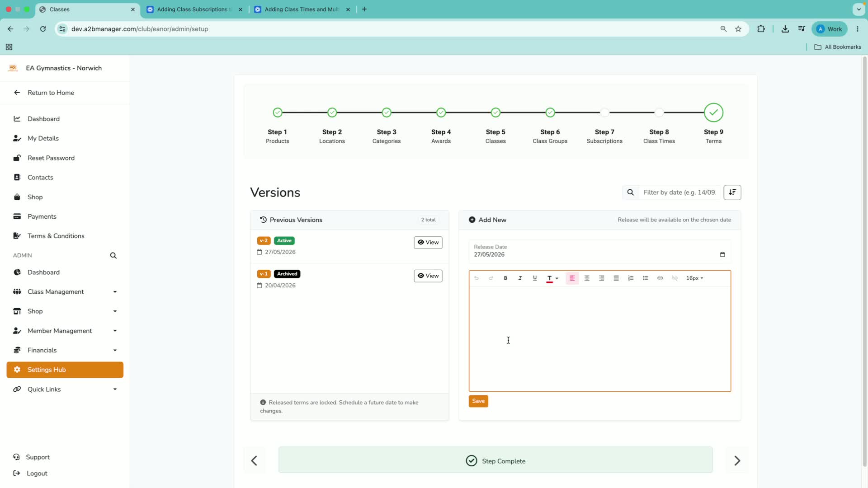Click Return to Home
Image resolution: width=868 pixels, height=488 pixels.
pos(51,93)
